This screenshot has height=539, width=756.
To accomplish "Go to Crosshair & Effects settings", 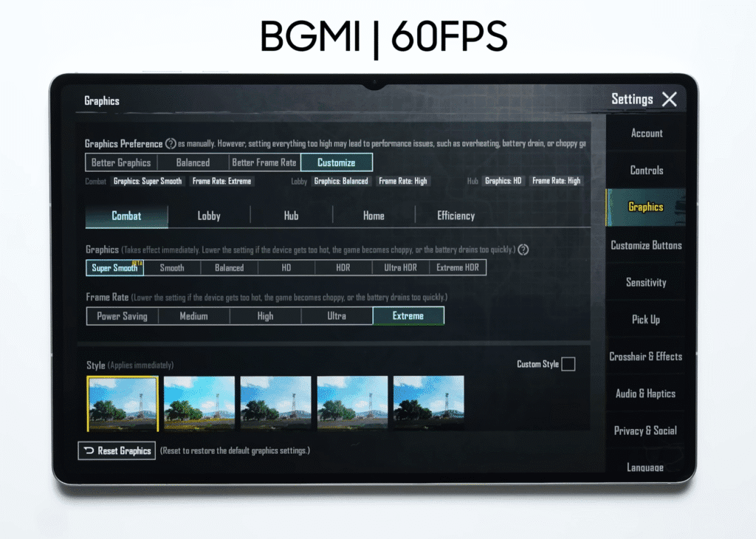I will point(646,357).
